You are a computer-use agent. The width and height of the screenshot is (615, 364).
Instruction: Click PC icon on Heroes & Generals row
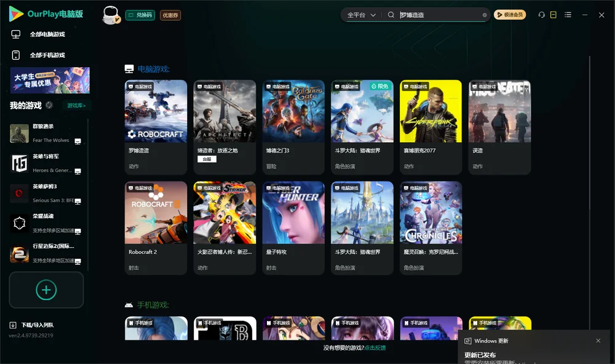[x=77, y=172]
